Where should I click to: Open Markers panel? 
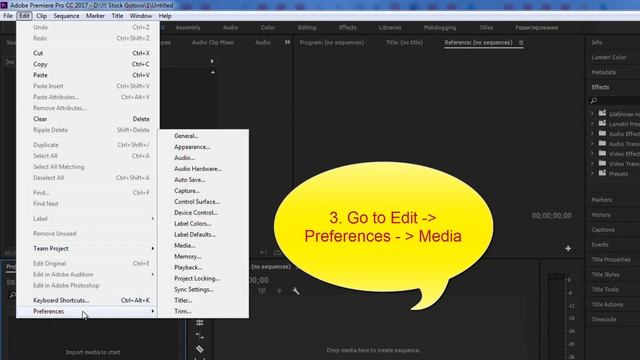coord(602,200)
